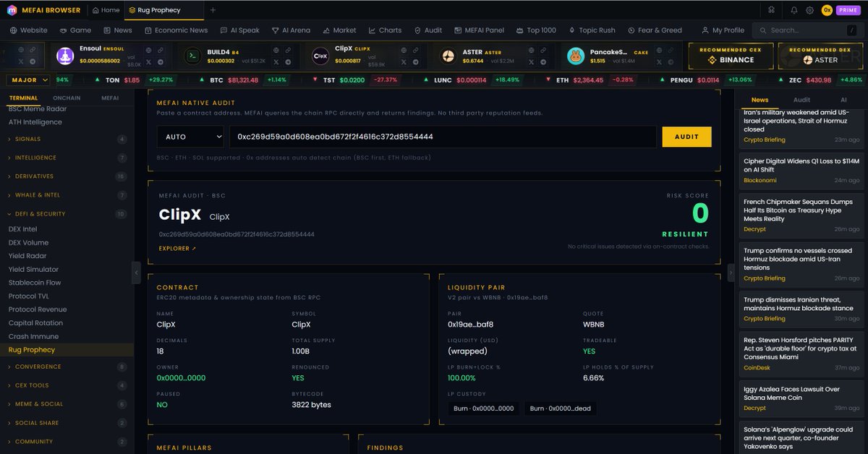Click the purple PRIME badge
Image resolution: width=868 pixels, height=454 pixels.
(x=848, y=10)
